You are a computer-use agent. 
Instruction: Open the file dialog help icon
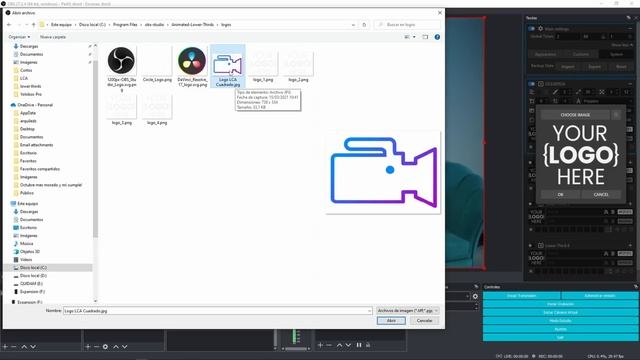click(x=437, y=37)
